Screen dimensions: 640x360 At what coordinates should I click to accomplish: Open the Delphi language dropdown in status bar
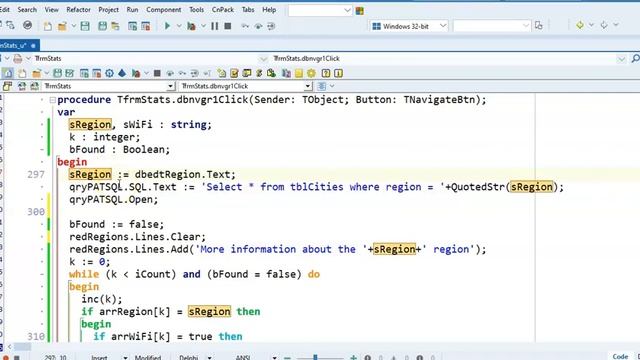pyautogui.click(x=209, y=358)
